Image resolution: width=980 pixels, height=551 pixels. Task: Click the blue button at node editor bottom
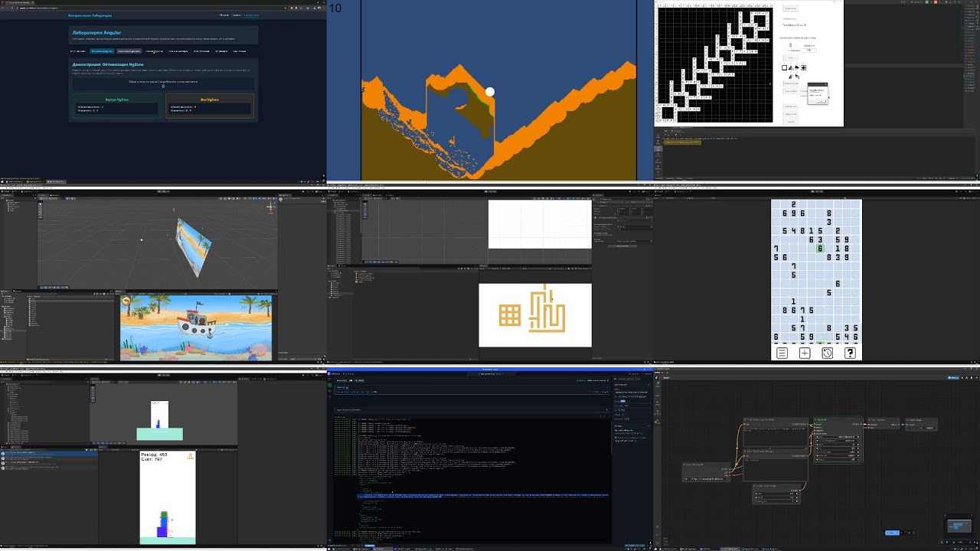892,533
